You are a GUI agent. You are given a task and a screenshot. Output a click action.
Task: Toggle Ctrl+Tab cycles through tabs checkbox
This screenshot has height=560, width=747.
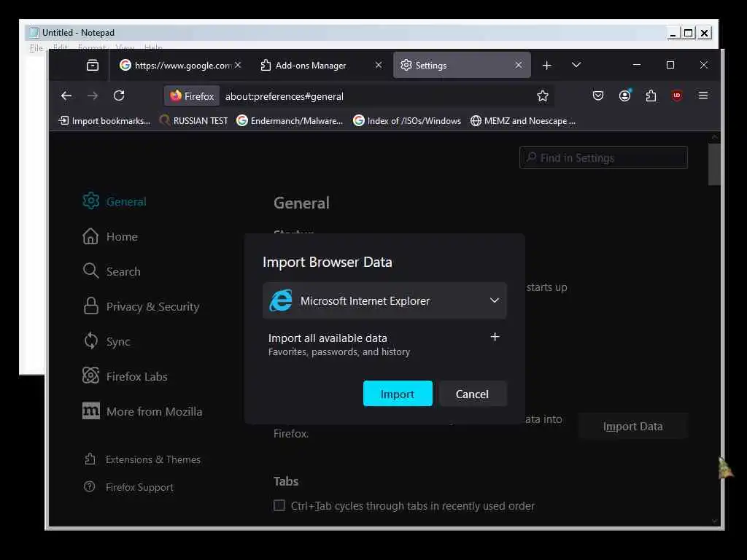click(279, 505)
